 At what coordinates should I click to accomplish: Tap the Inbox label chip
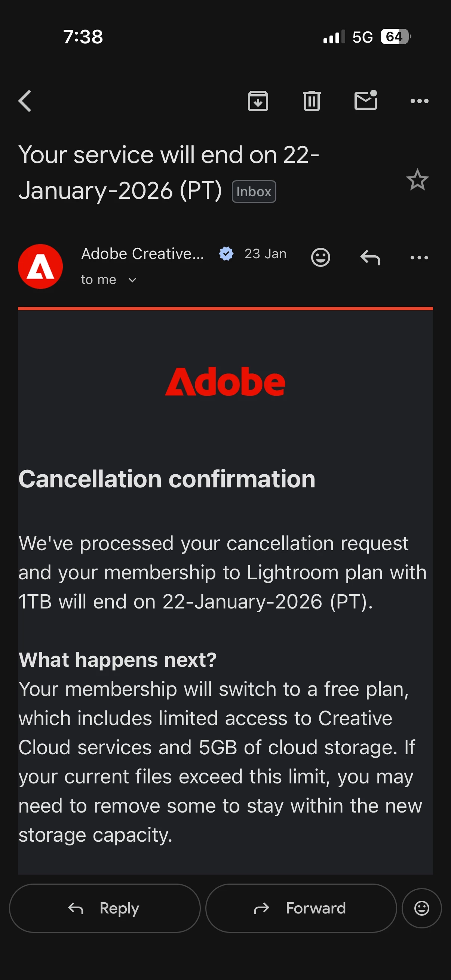point(254,192)
